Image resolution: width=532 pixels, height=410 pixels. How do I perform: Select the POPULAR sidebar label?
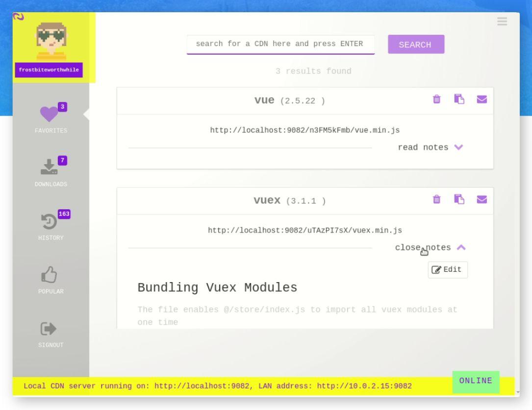[x=51, y=291]
